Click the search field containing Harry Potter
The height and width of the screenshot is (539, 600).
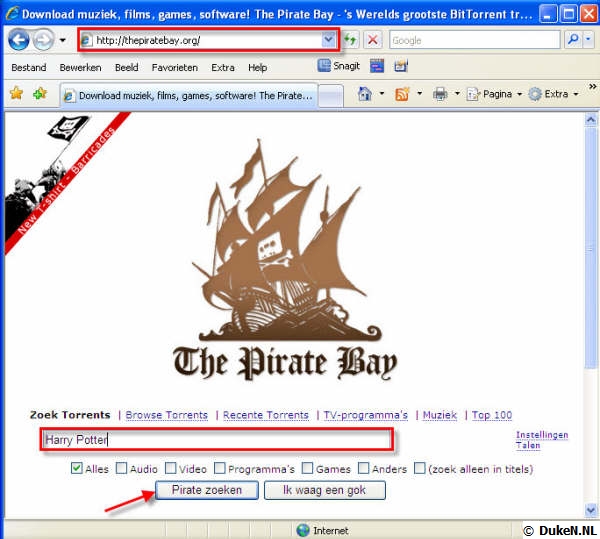217,440
